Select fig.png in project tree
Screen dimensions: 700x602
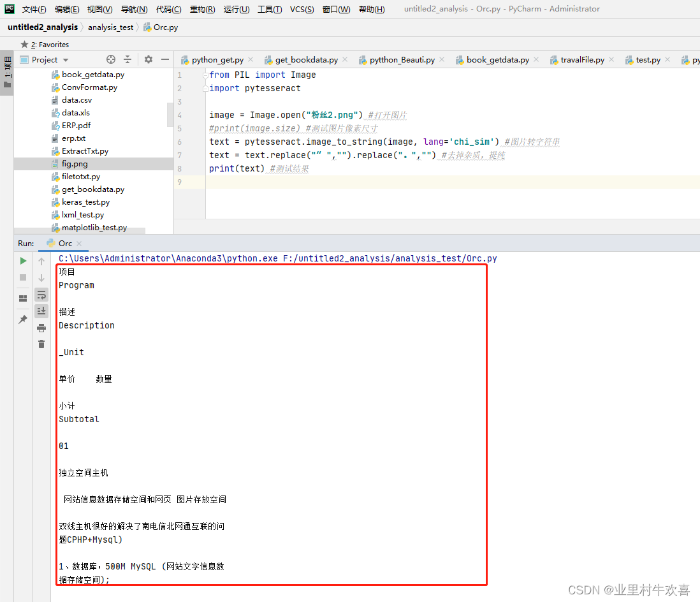(x=75, y=164)
